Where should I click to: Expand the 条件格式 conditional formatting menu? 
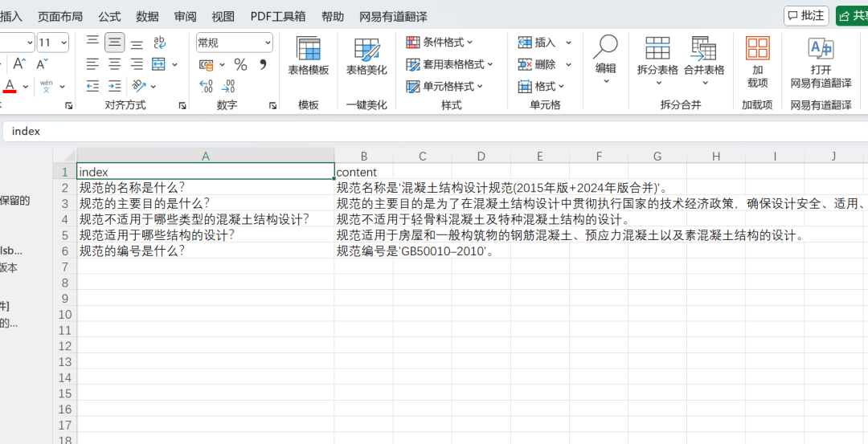(x=440, y=43)
